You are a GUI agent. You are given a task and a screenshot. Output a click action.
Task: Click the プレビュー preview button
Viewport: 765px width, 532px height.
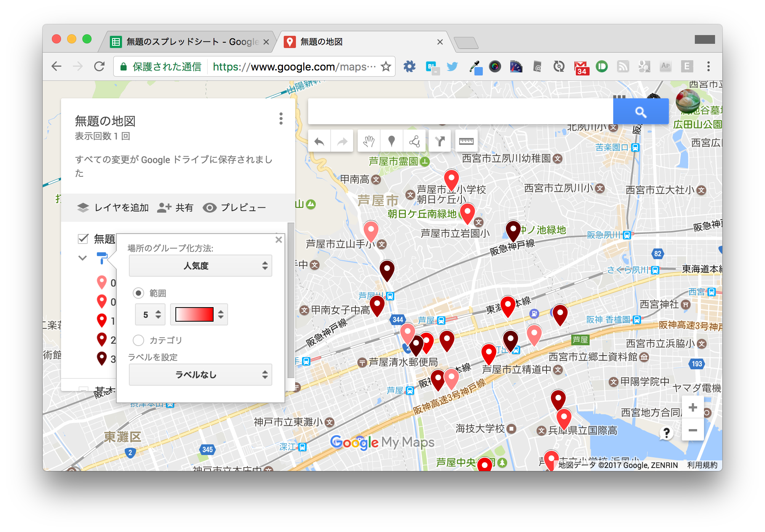235,208
